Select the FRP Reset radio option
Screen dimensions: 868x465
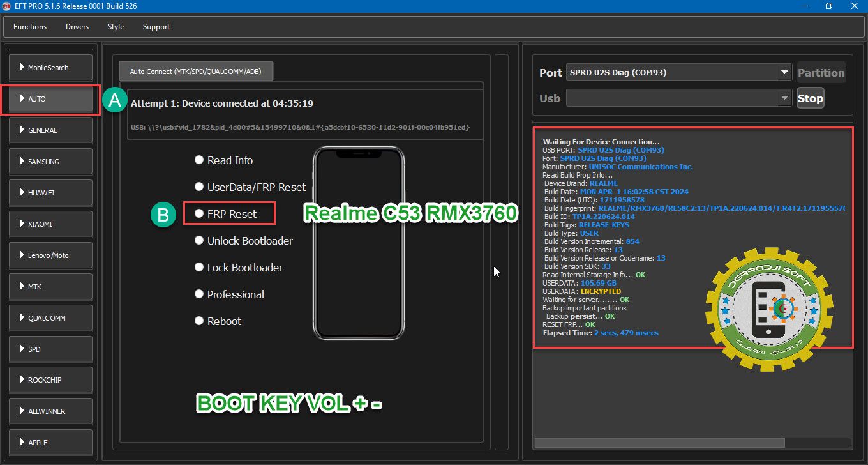coord(226,214)
